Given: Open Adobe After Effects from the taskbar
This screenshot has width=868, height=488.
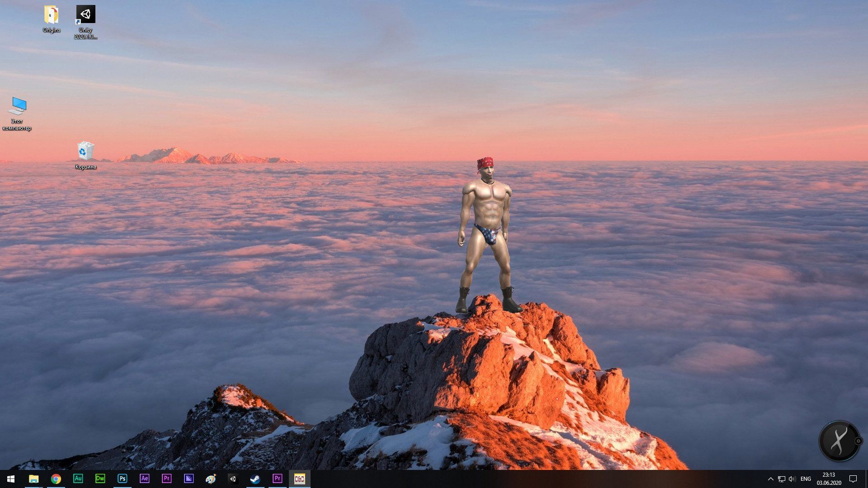Looking at the screenshot, I should [144, 479].
